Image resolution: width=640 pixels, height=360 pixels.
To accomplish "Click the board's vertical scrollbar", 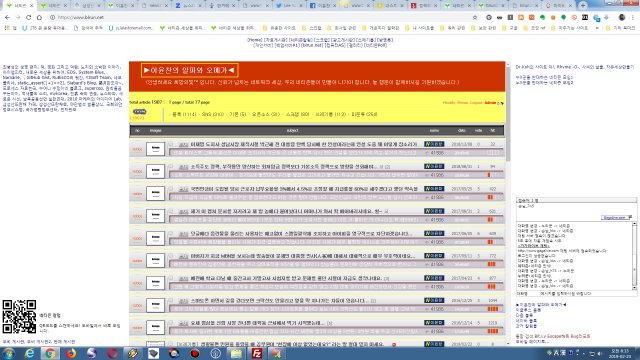I will pos(508,202).
